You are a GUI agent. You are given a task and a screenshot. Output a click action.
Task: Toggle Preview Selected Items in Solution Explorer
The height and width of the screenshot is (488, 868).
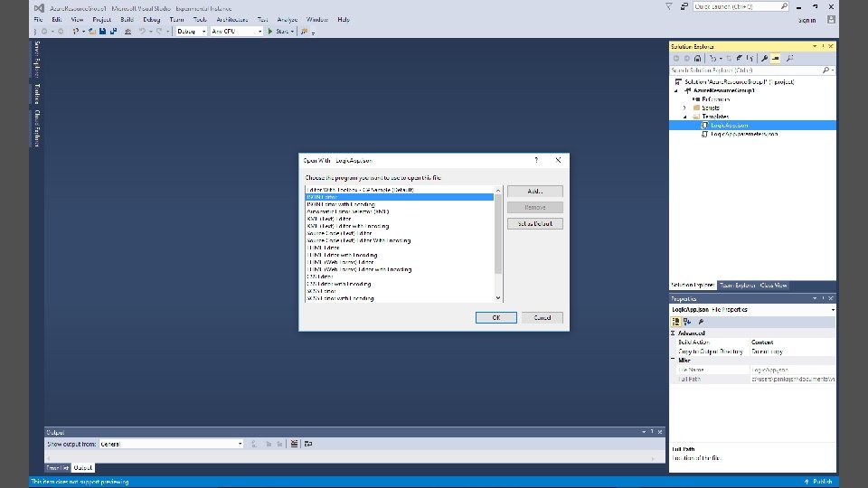[776, 58]
